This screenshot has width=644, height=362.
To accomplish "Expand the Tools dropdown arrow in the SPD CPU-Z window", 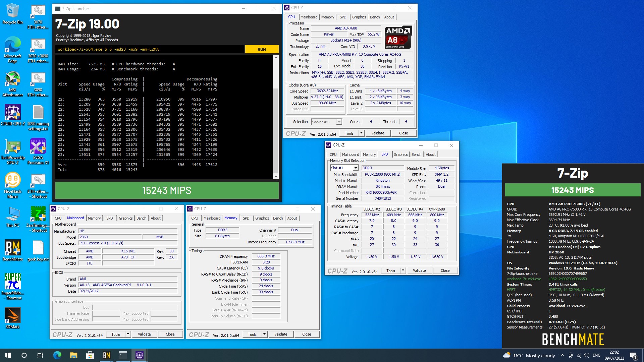I will [x=403, y=270].
